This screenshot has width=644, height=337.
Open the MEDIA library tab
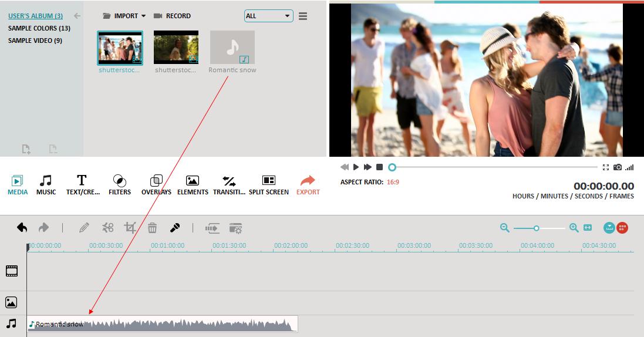[x=18, y=184]
